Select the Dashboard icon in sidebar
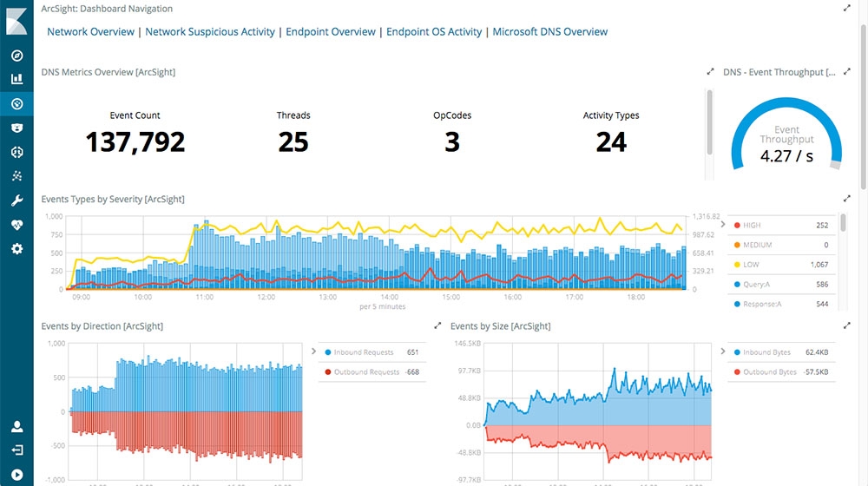 pos(17,103)
